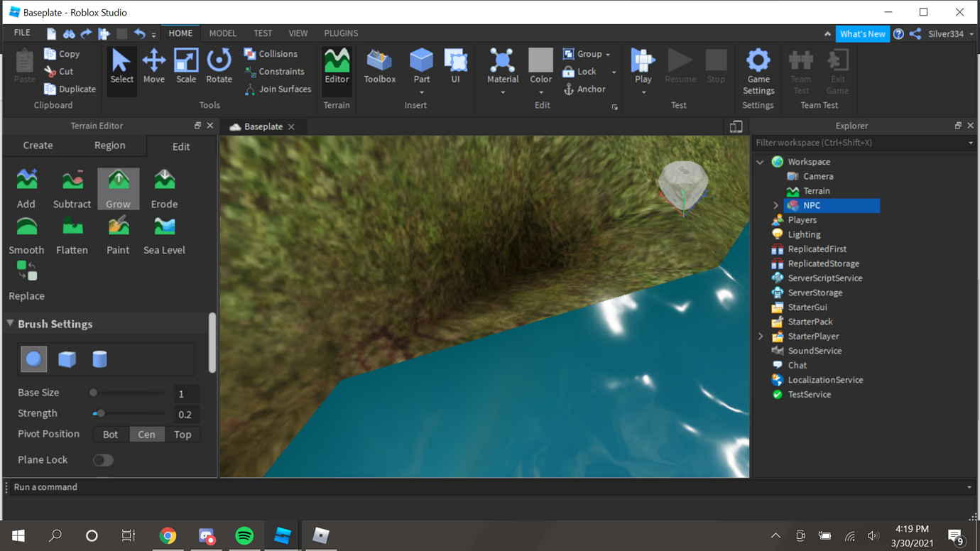Select the Subtract terrain tool
The height and width of the screenshot is (551, 980).
(x=72, y=189)
